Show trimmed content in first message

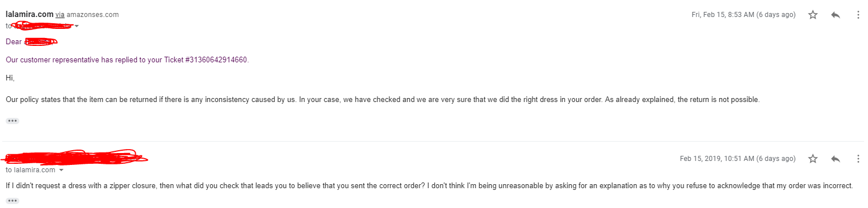pyautogui.click(x=12, y=121)
